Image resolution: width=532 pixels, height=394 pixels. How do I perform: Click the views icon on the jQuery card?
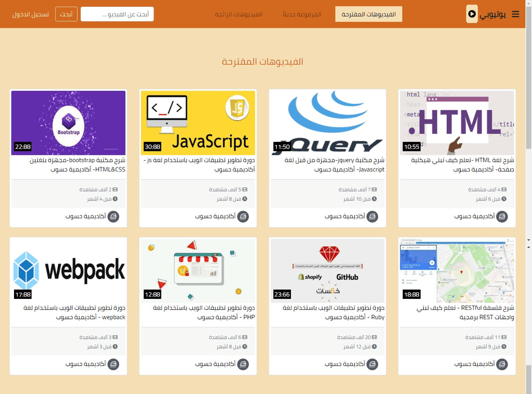[x=374, y=189]
